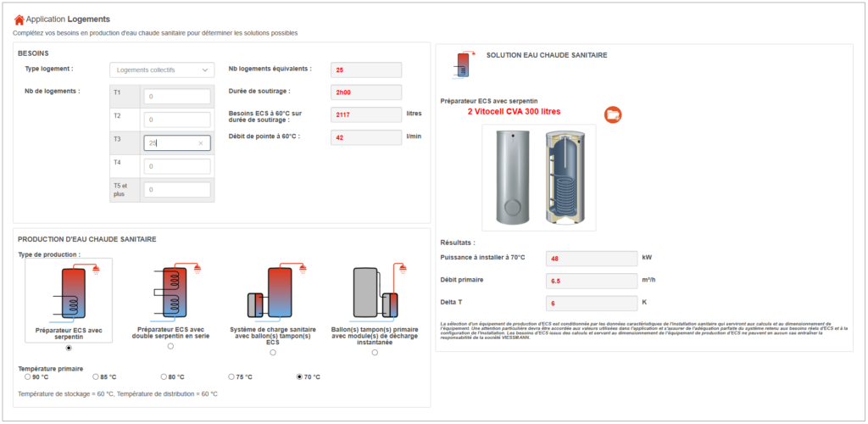Select 90 °C primary temperature
This screenshot has height=424, width=868.
(28, 377)
